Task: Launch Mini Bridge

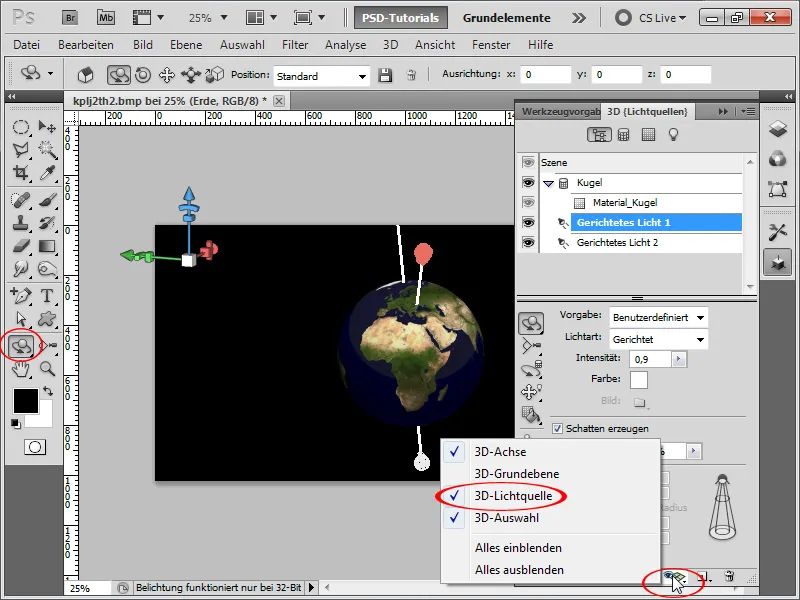Action: point(106,18)
